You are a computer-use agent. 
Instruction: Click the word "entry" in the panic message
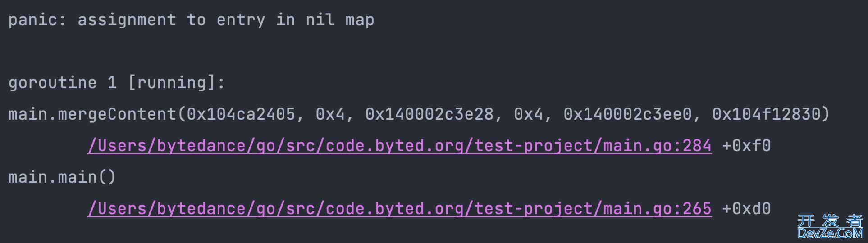point(241,20)
